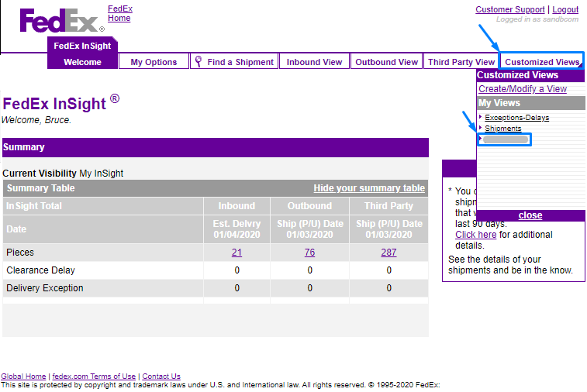
Task: Click Create/Modify a View link
Action: (x=523, y=89)
